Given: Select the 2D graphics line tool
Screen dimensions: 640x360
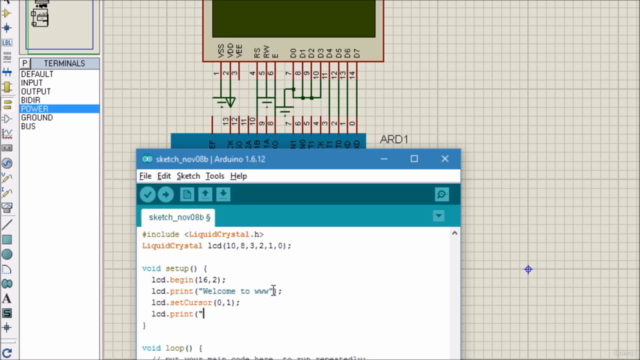Looking at the screenshot, I should (x=7, y=224).
